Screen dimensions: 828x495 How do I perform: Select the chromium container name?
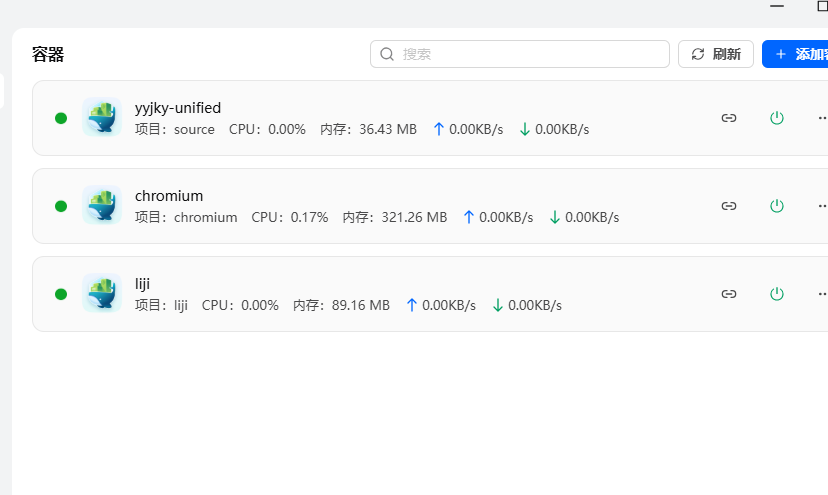169,196
